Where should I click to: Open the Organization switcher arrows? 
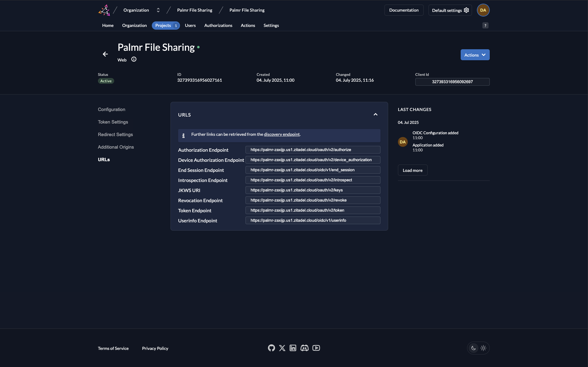pyautogui.click(x=158, y=10)
